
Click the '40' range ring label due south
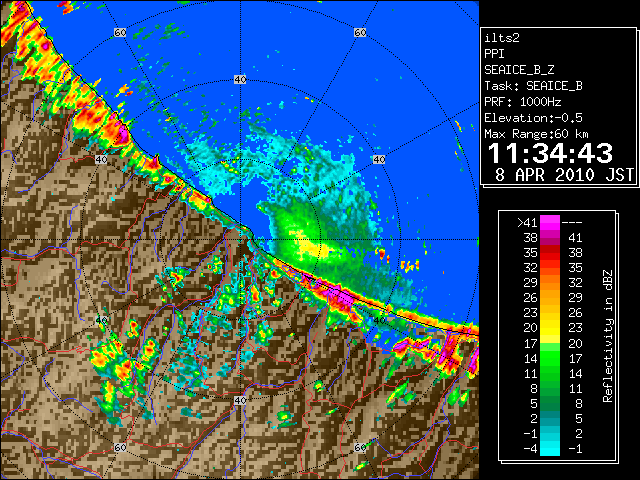(x=240, y=400)
